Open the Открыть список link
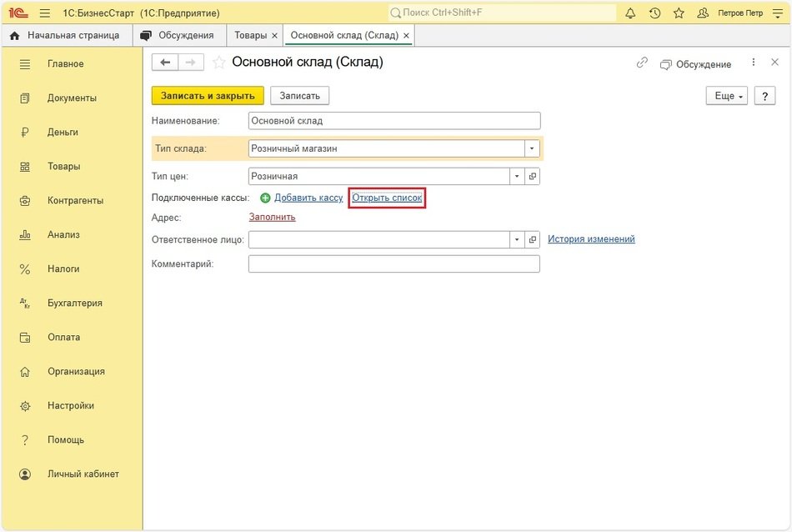Image resolution: width=792 pixels, height=532 pixels. point(387,198)
